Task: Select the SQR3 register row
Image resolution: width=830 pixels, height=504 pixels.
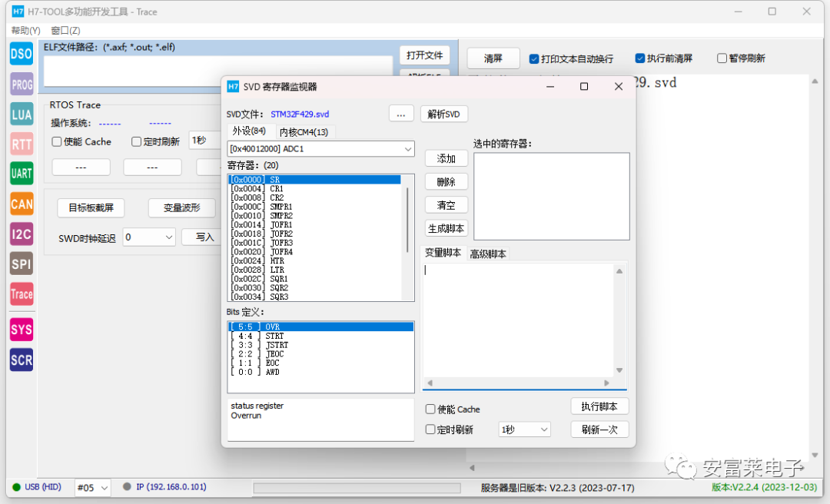Action: click(315, 297)
